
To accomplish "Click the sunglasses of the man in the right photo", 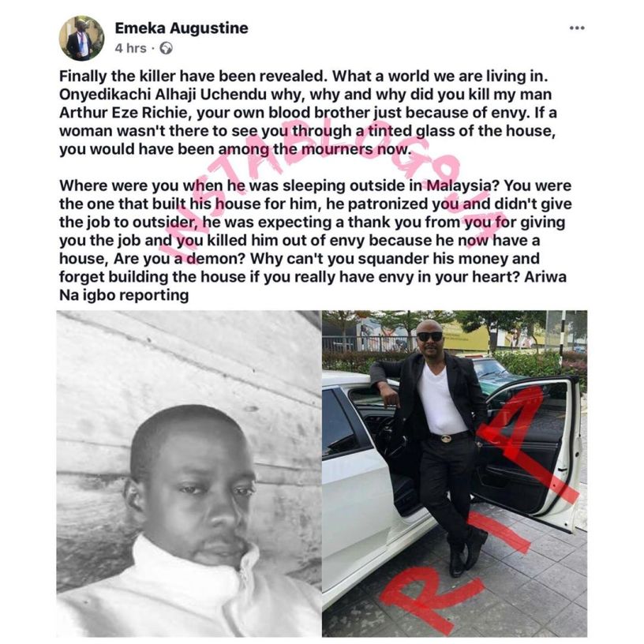I will click(x=429, y=336).
